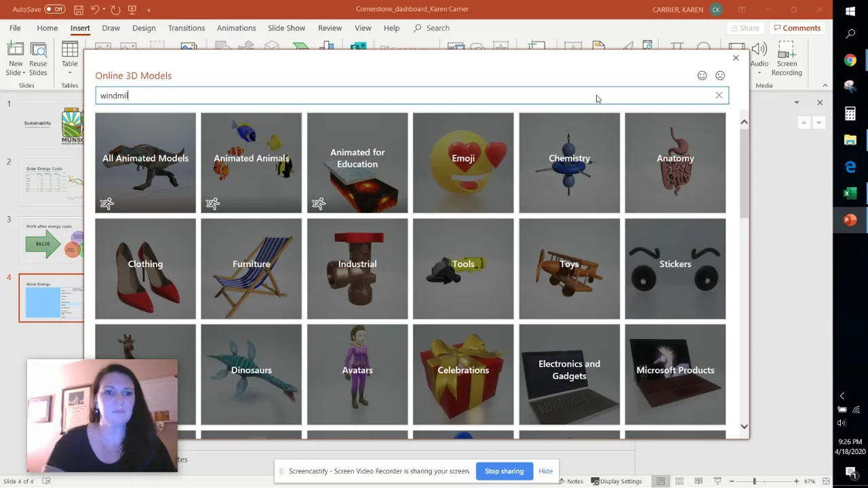
Task: Open the Animations tab
Action: (236, 28)
